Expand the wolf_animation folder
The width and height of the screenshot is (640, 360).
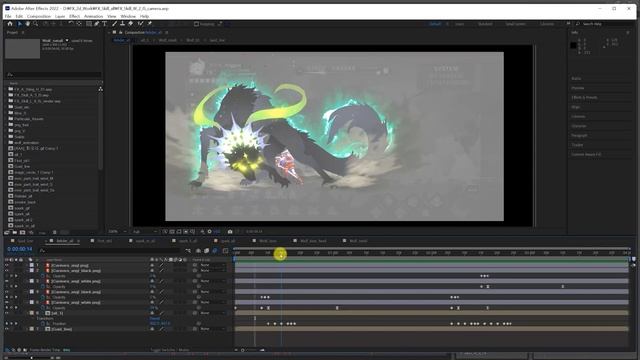tap(6, 142)
